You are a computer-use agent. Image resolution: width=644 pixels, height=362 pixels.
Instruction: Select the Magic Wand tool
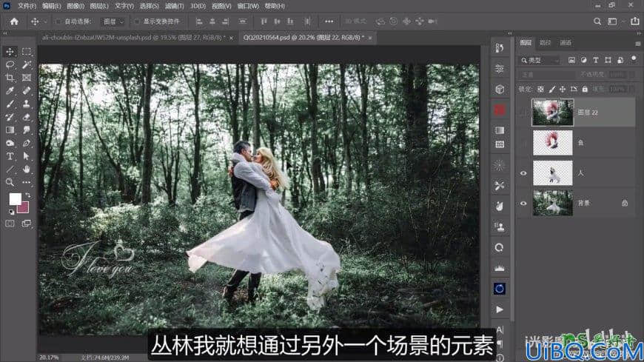click(x=27, y=65)
